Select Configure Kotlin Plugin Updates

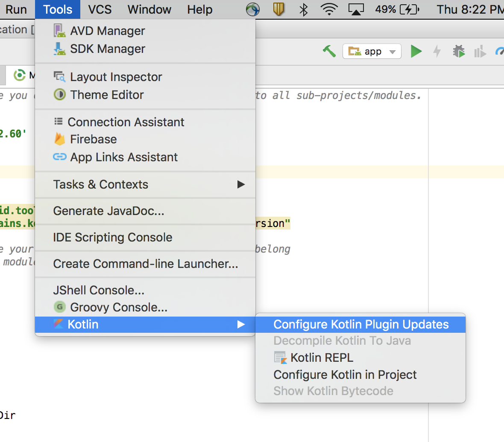pyautogui.click(x=360, y=325)
